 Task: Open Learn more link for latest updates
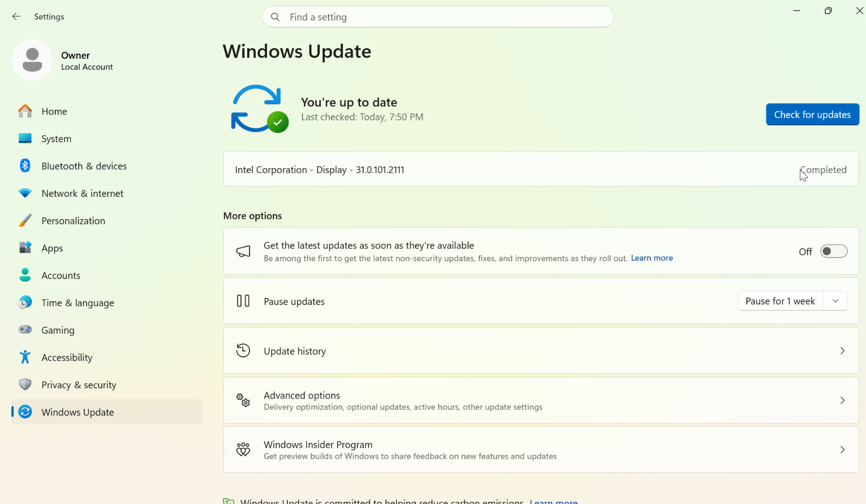point(652,258)
